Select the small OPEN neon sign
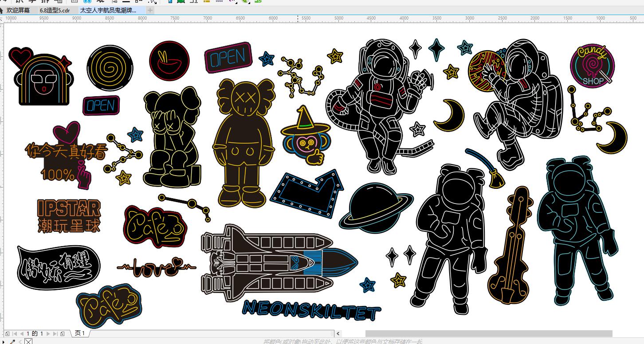Screen dimensions: 644x344 tap(101, 106)
